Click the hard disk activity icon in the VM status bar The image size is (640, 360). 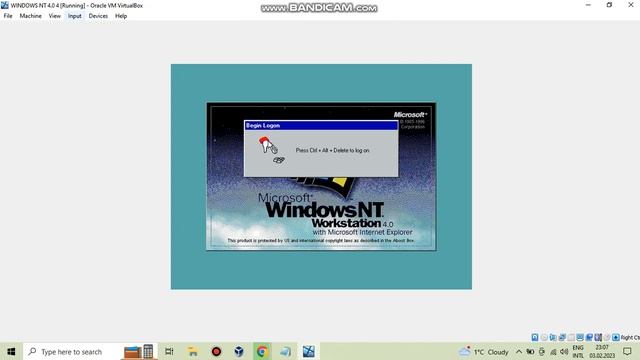coord(535,338)
